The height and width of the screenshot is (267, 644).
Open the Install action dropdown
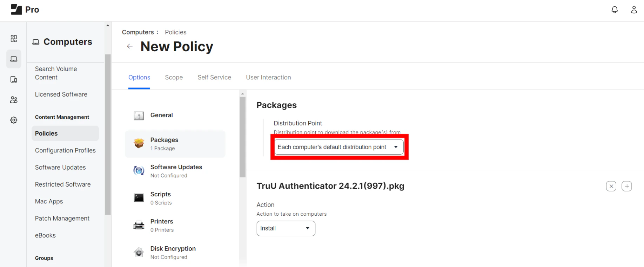[x=286, y=228]
